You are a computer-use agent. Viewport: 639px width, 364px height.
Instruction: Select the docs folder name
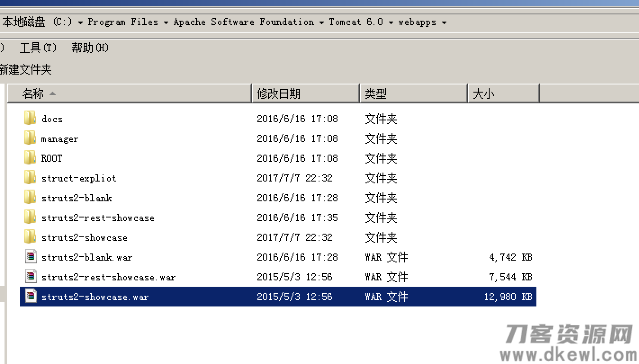52,119
